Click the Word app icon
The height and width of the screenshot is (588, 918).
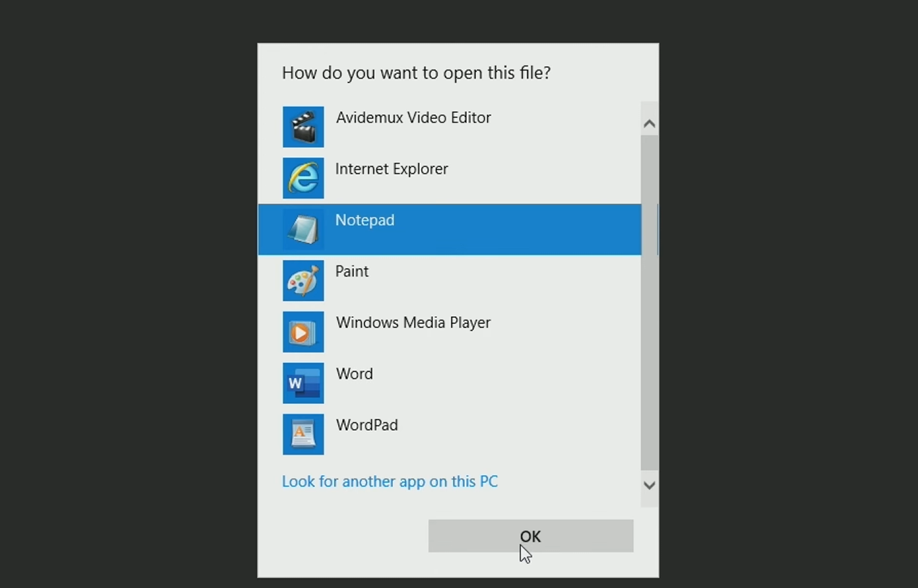303,383
